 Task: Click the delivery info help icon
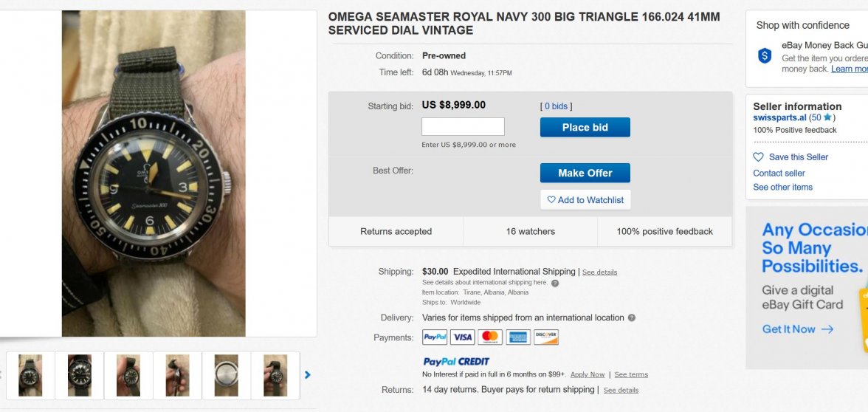click(632, 318)
